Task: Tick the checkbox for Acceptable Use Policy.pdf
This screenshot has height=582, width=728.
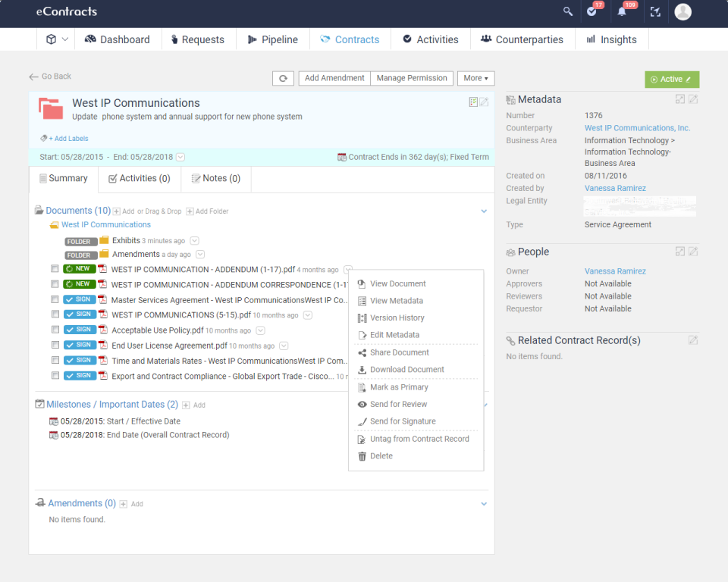Action: (x=55, y=329)
